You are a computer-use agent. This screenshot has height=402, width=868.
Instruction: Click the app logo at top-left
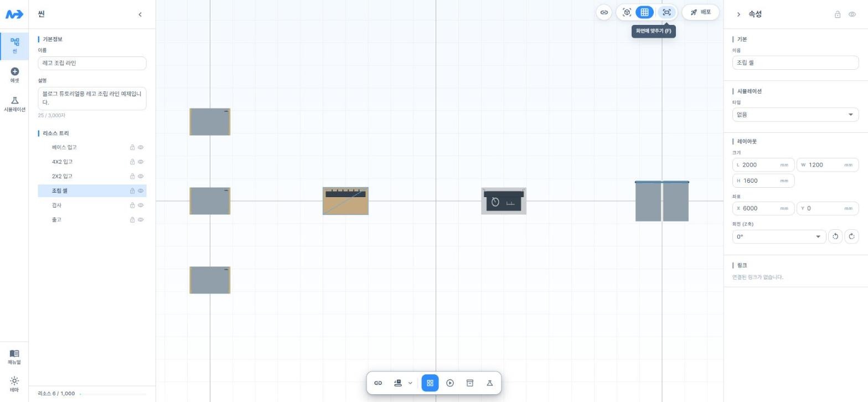point(14,14)
